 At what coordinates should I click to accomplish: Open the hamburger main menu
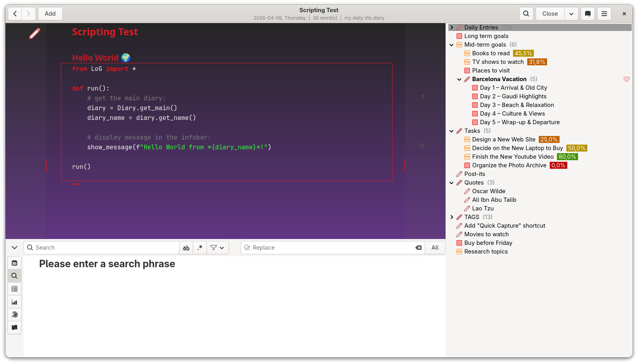tap(604, 14)
